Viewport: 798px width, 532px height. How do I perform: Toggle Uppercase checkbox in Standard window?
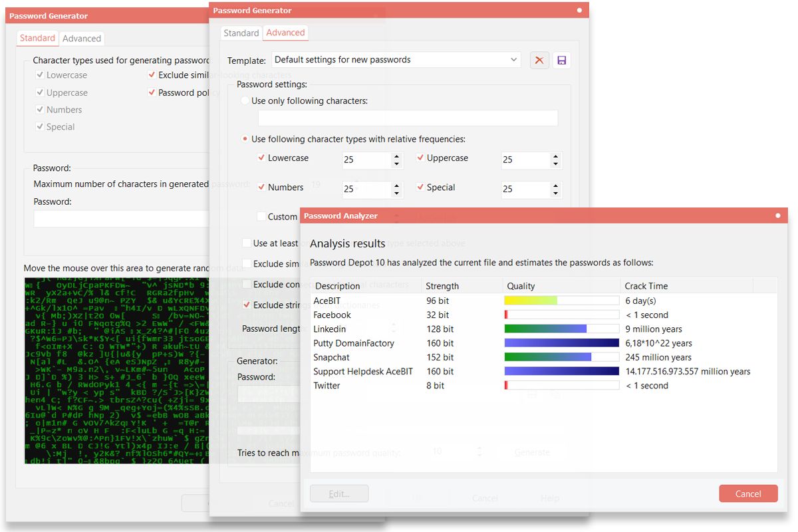[41, 92]
